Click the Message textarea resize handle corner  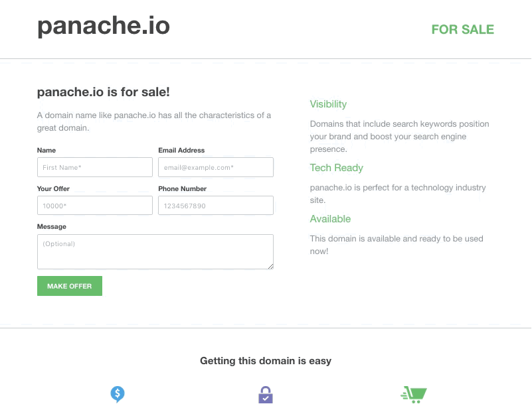271,267
